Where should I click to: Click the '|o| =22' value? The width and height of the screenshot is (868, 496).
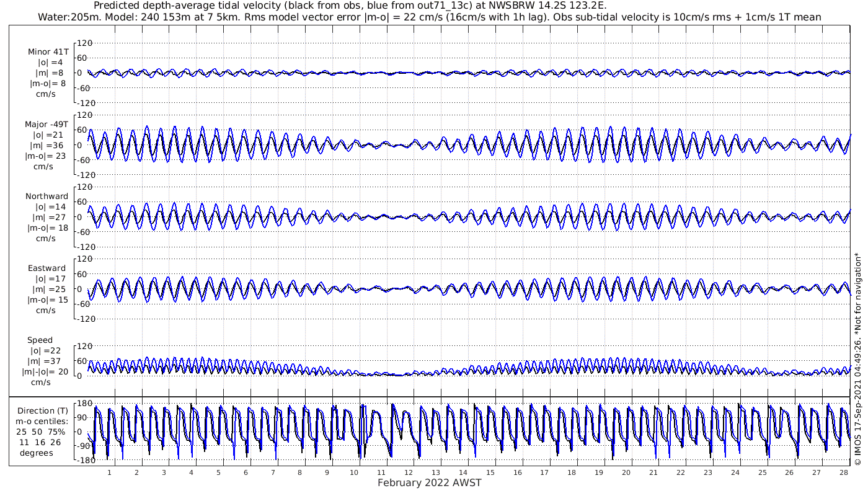point(45,351)
